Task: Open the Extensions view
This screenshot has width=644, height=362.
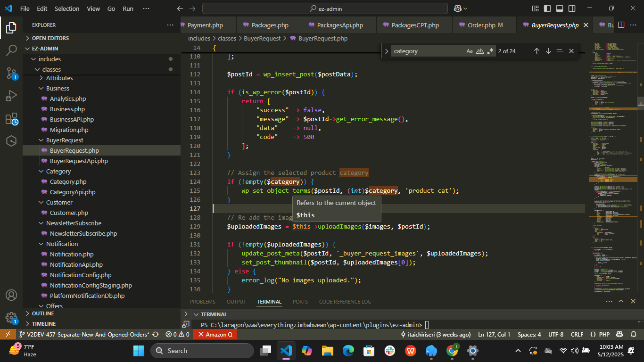Action: point(11,119)
